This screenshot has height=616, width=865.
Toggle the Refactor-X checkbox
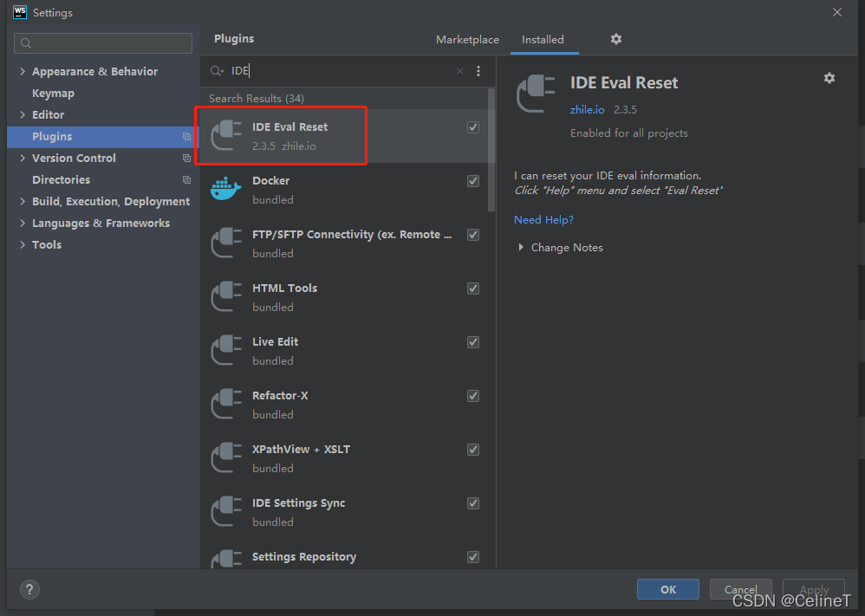(x=473, y=396)
